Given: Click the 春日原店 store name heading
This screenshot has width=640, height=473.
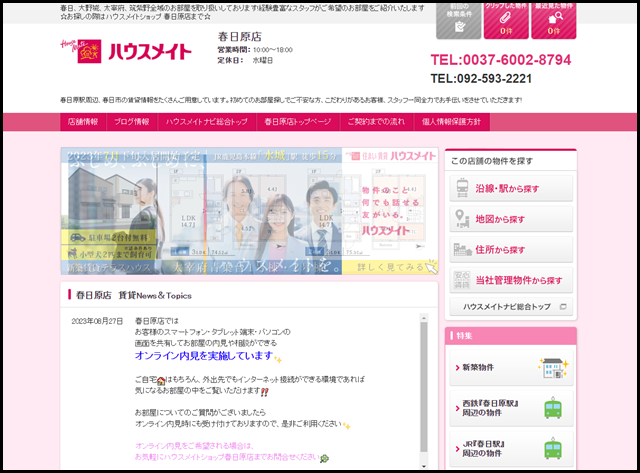Looking at the screenshot, I should 240,37.
